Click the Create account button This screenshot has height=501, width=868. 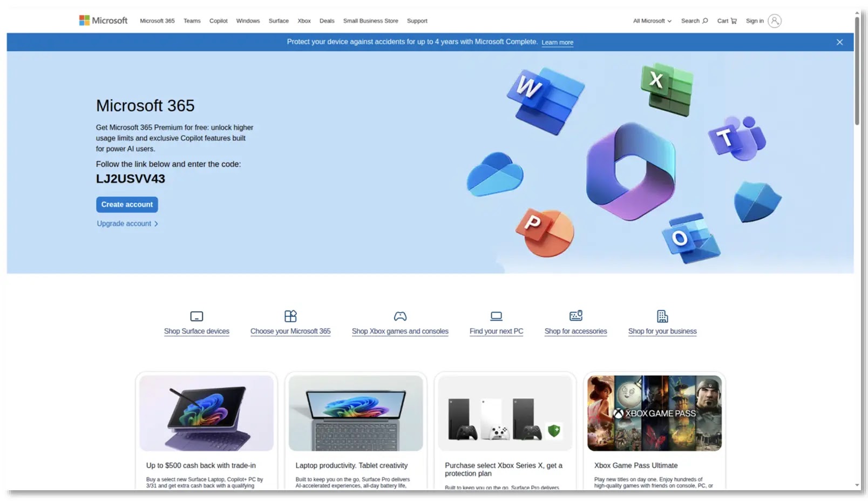[127, 205]
